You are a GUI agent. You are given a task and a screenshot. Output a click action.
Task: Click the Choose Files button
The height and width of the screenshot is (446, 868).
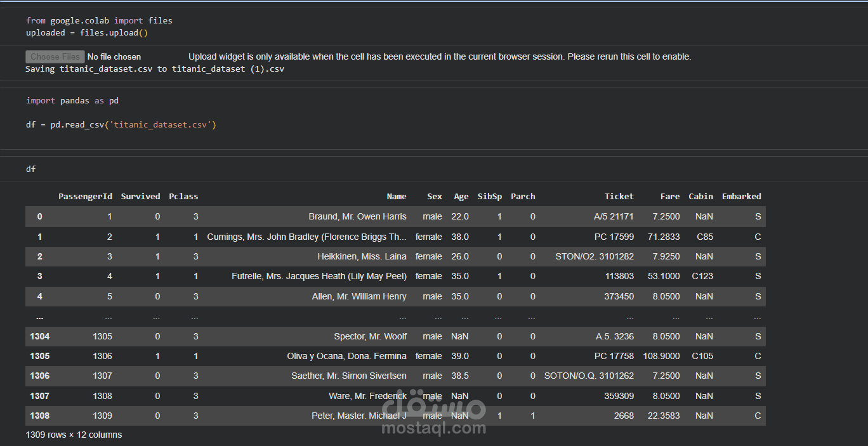55,56
